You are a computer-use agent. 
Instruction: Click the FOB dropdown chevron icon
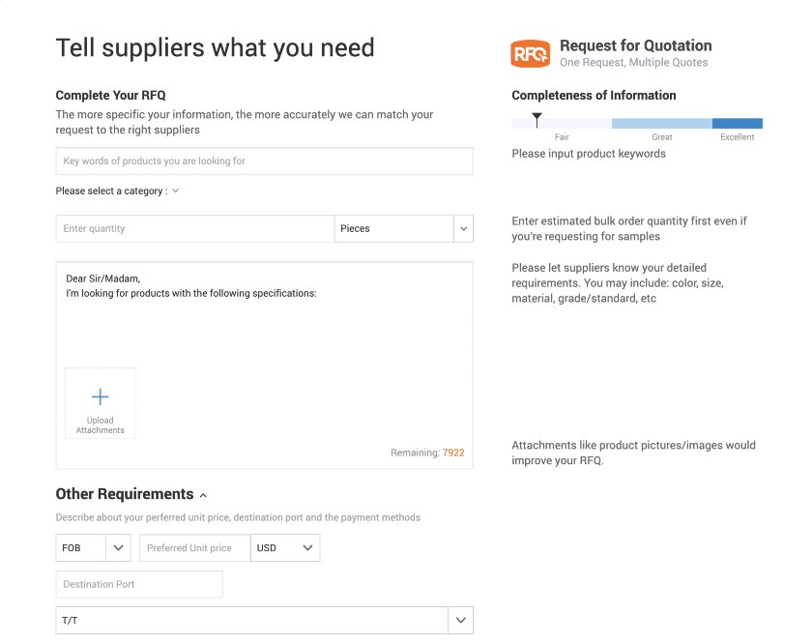(x=118, y=547)
